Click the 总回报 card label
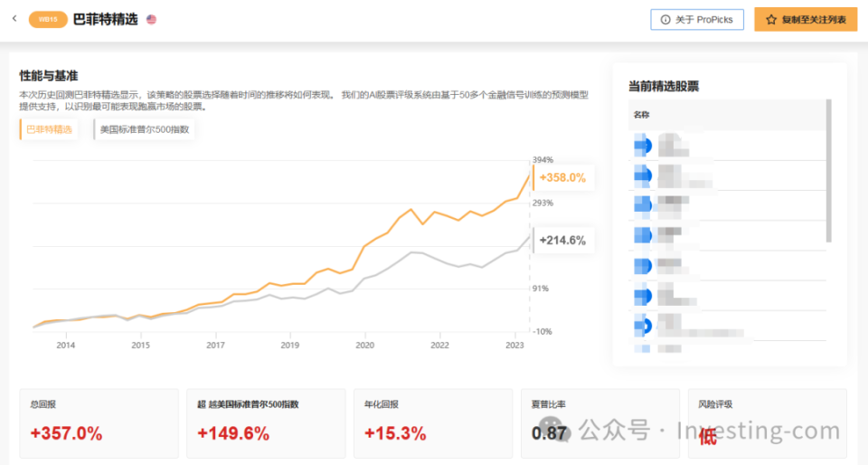868x465 pixels. (43, 404)
